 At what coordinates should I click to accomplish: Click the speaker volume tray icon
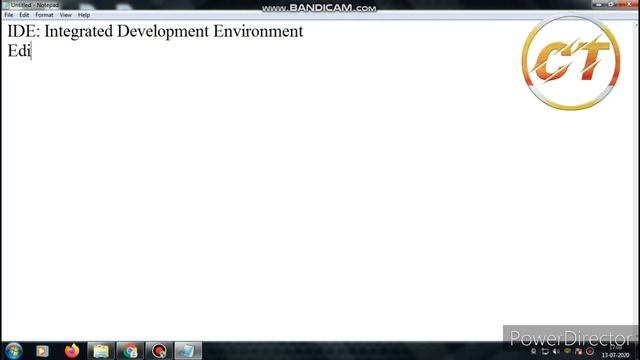coord(556,351)
